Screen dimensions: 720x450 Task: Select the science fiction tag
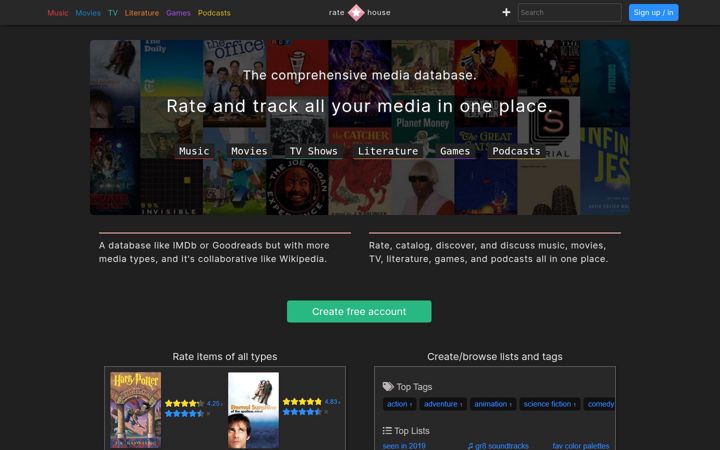tap(549, 404)
